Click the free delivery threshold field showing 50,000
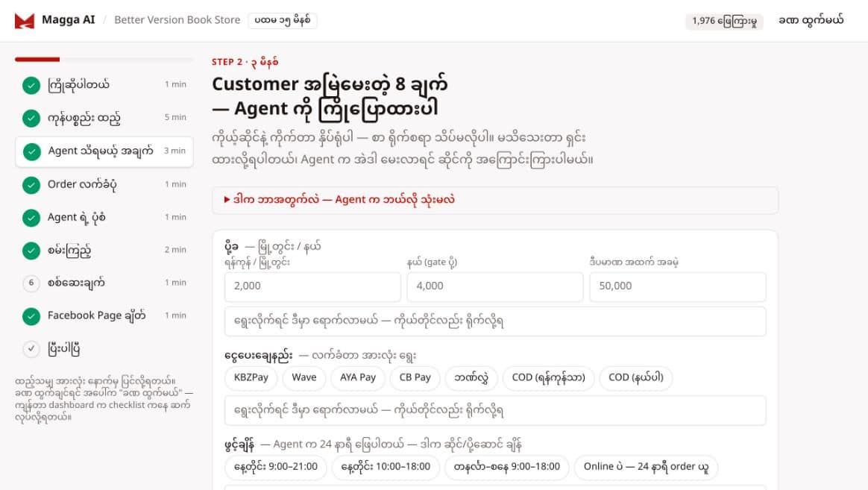 click(x=678, y=286)
